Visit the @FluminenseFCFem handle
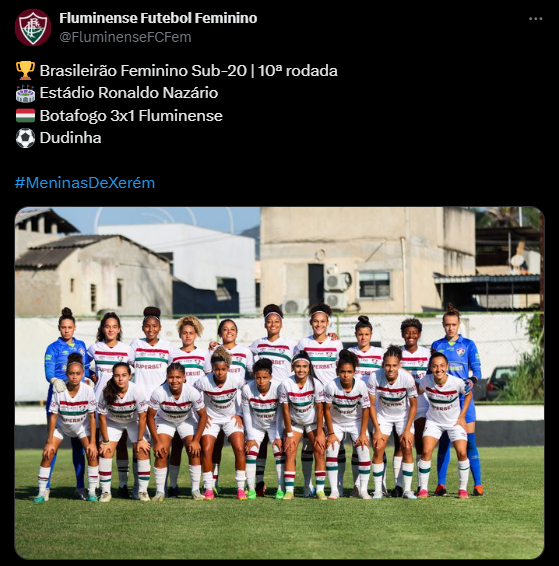The width and height of the screenshot is (559, 566). pyautogui.click(x=125, y=37)
